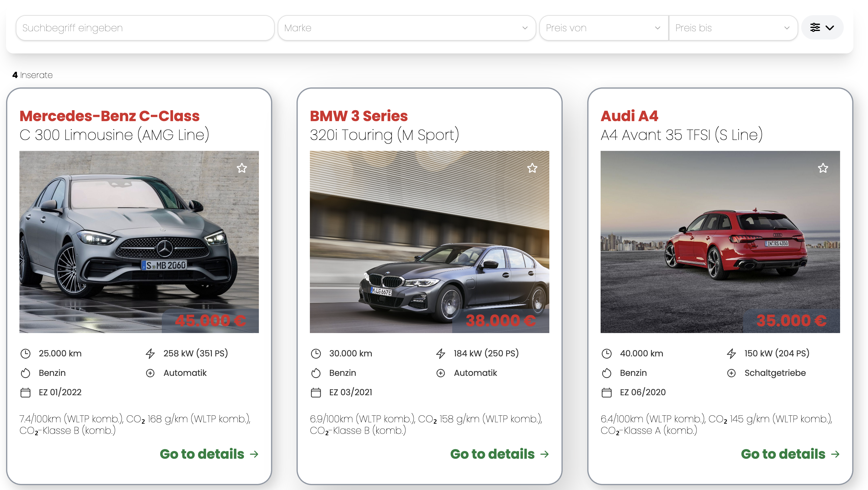
Task: Click the chevron beside the filter sliders icon
Action: click(x=829, y=28)
